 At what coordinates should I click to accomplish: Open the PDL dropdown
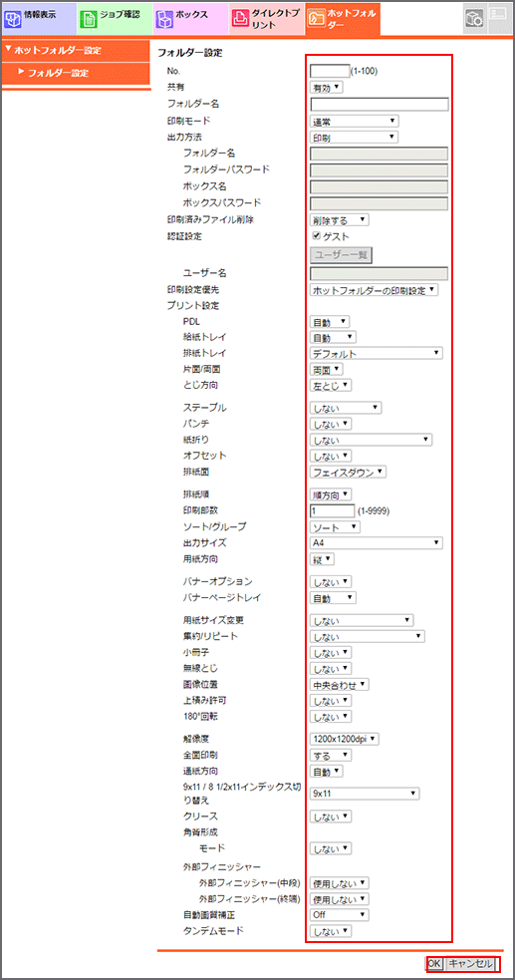[x=330, y=322]
